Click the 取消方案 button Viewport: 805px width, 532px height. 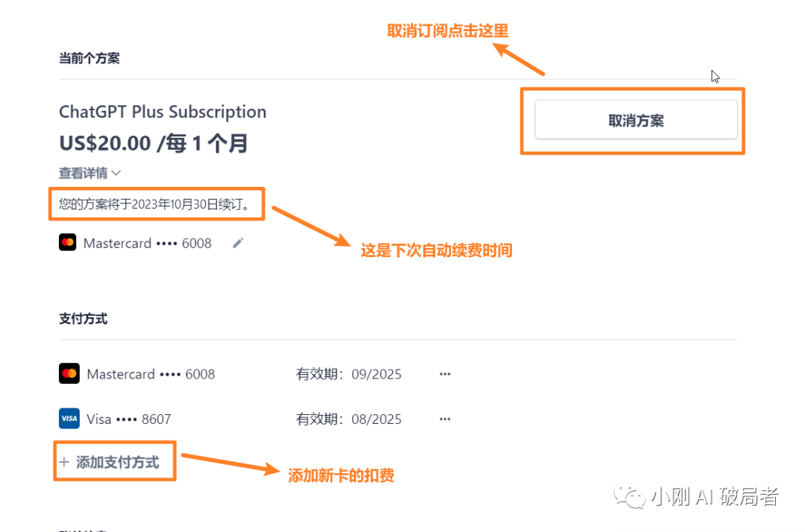pyautogui.click(x=636, y=121)
